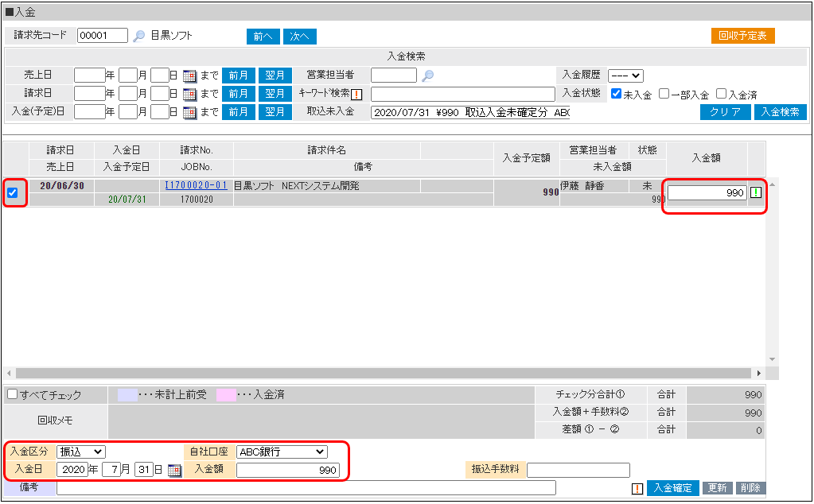The width and height of the screenshot is (814, 504).
Task: Uncheck the 未入金 status checkbox
Action: pos(616,94)
